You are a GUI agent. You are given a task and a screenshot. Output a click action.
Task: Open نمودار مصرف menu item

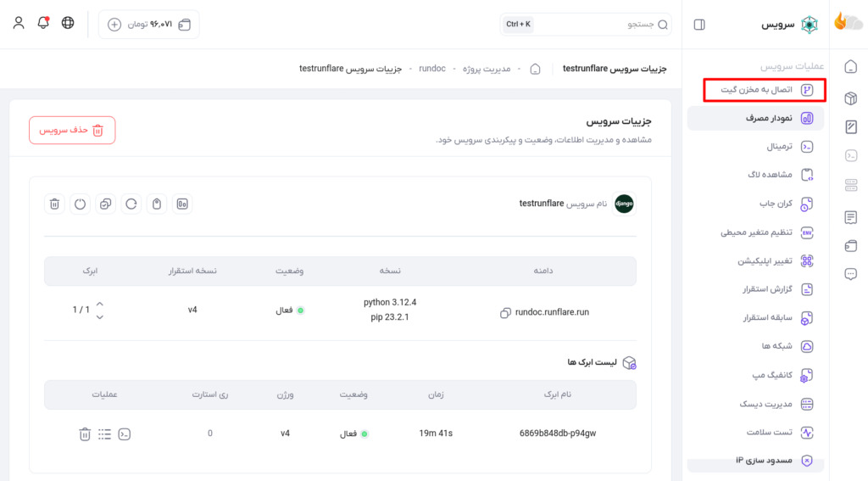755,118
